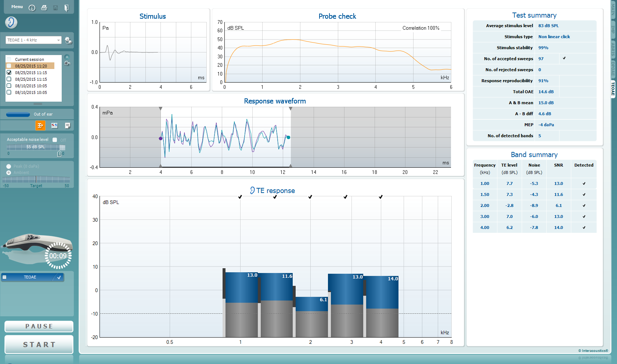Image resolution: width=617 pixels, height=364 pixels.
Task: Collapse the session list with double chevron
Action: coord(67,57)
